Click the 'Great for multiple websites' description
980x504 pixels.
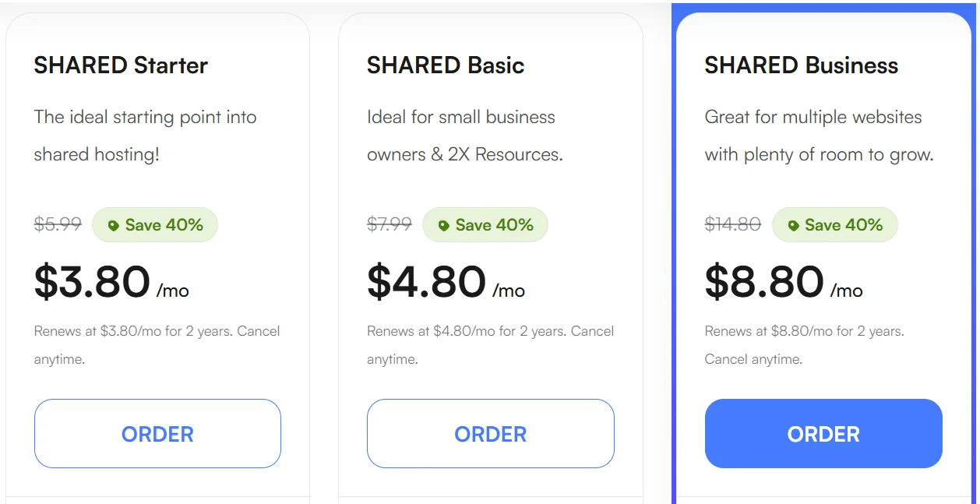click(813, 118)
